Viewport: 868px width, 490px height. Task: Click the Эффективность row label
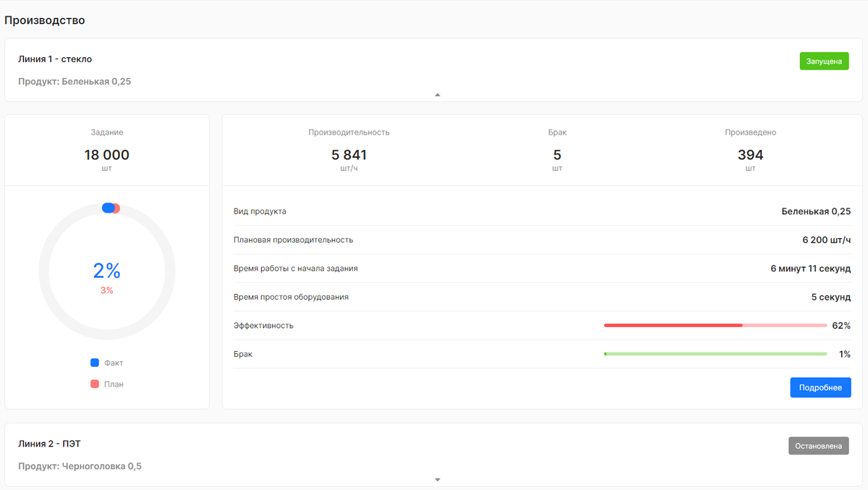click(x=263, y=326)
